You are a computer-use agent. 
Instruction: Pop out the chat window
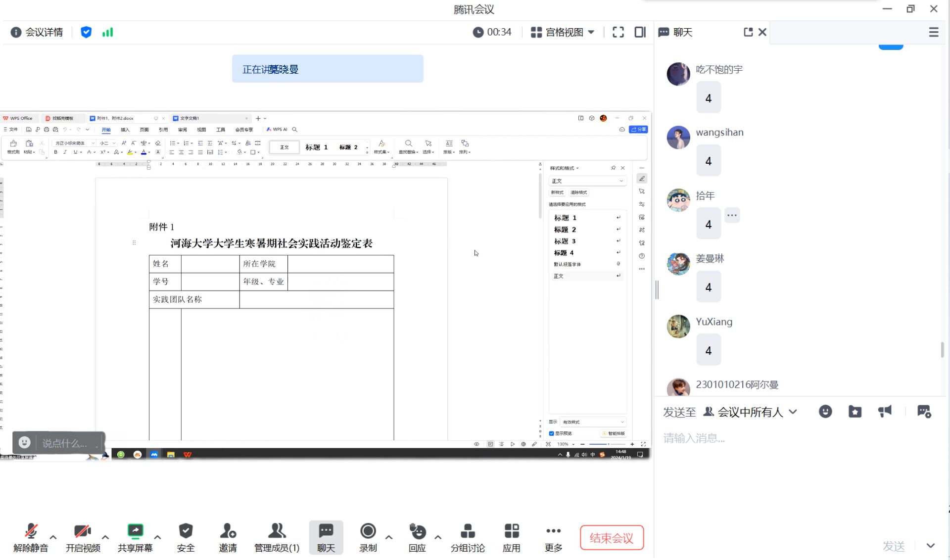click(748, 32)
